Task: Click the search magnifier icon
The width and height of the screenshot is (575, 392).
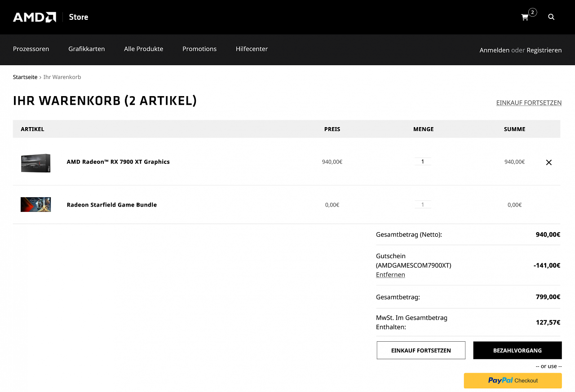Action: (551, 17)
